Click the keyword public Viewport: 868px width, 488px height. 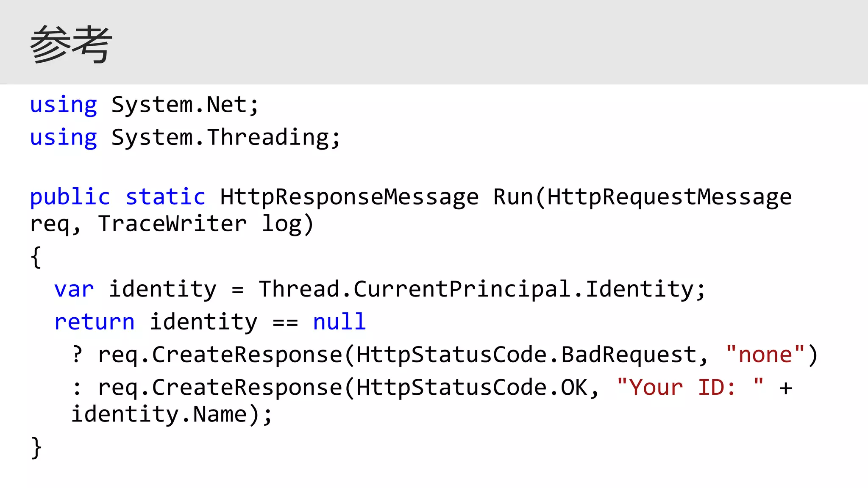[70, 197]
